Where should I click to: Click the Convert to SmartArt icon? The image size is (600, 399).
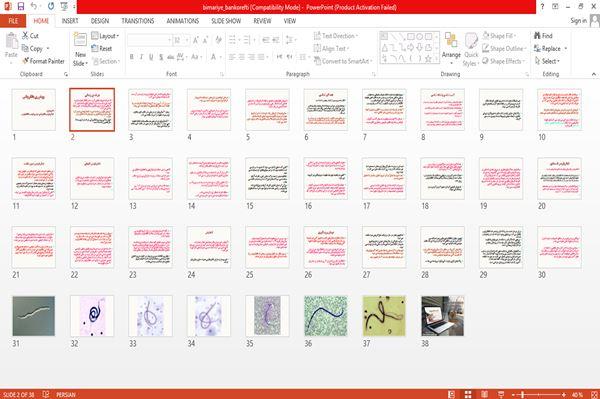coord(317,61)
